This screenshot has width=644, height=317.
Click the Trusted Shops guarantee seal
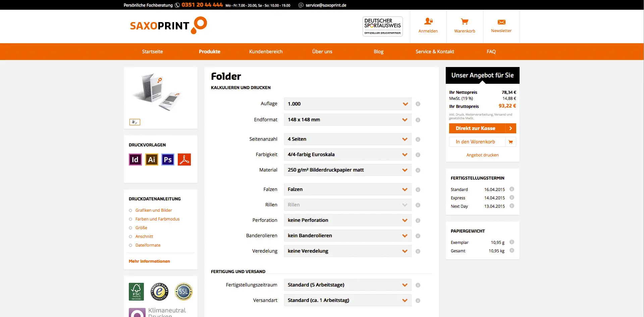point(160,292)
